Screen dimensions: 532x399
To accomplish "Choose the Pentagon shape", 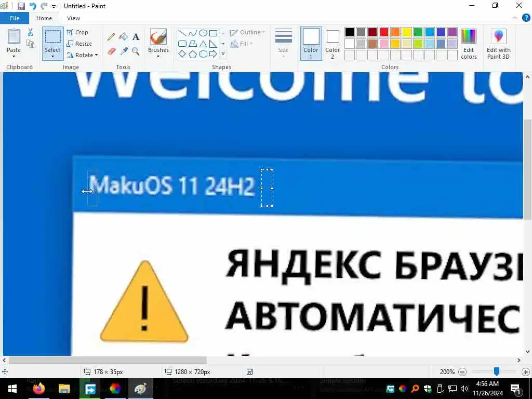I will [192, 54].
